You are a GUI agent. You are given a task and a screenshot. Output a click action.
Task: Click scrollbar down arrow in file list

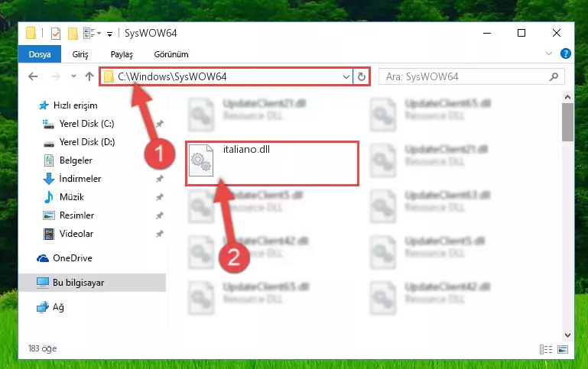tap(567, 335)
